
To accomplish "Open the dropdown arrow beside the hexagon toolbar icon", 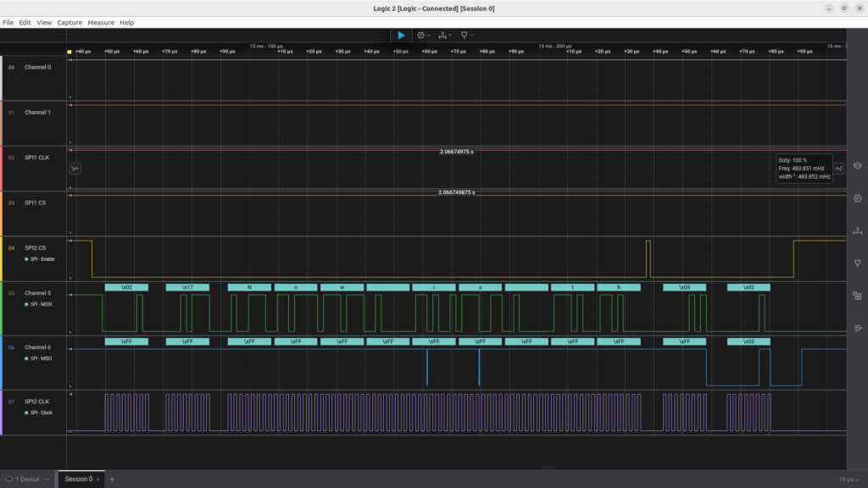I will (428, 35).
